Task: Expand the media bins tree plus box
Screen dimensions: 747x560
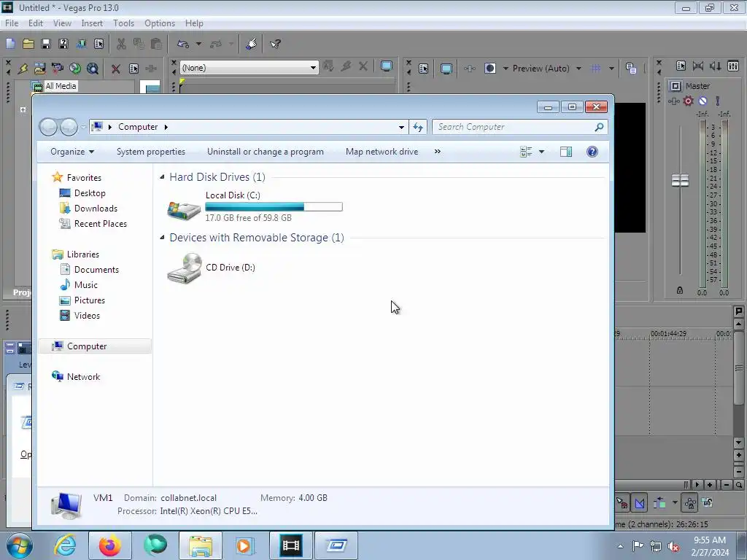Action: (23, 109)
